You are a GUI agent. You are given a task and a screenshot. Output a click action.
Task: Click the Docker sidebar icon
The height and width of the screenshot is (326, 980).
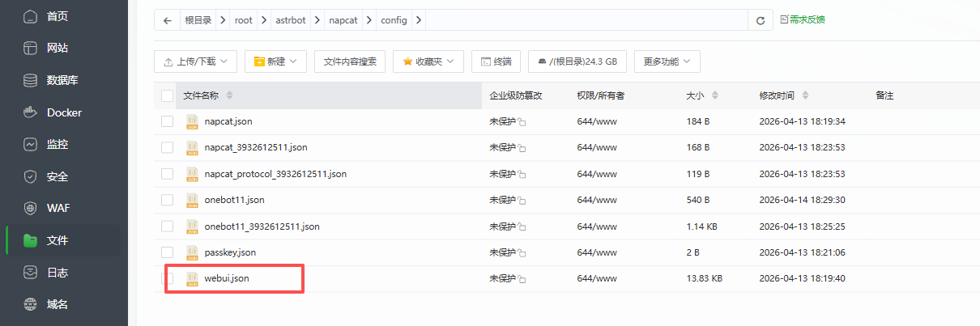click(31, 112)
